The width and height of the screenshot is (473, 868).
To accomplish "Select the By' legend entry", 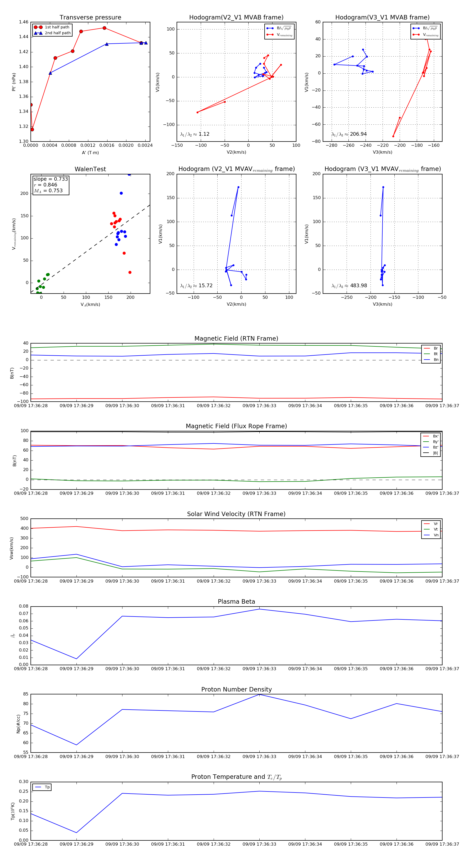I will 431,442.
